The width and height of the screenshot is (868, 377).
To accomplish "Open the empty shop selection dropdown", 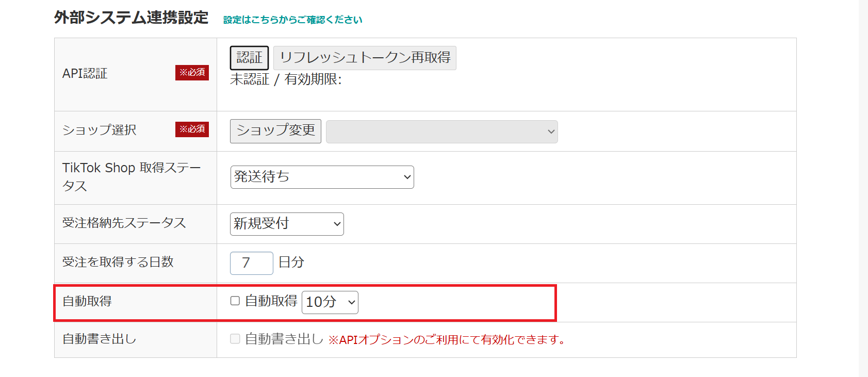I will (x=441, y=132).
